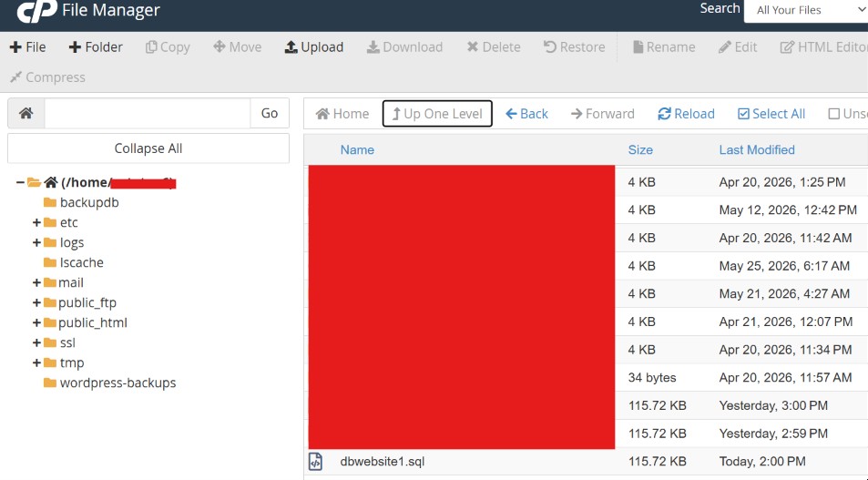
Task: Click the Copy toolbar button
Action: 168,47
